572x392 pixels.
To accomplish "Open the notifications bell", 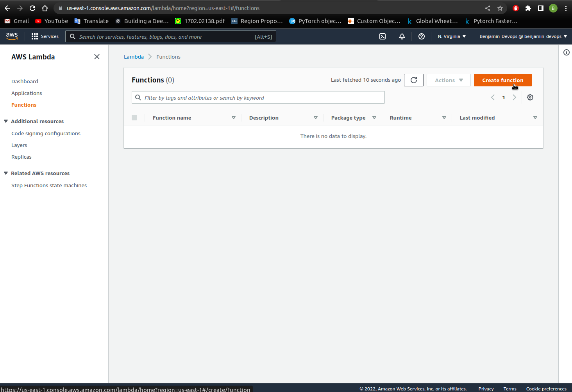I will 402,36.
